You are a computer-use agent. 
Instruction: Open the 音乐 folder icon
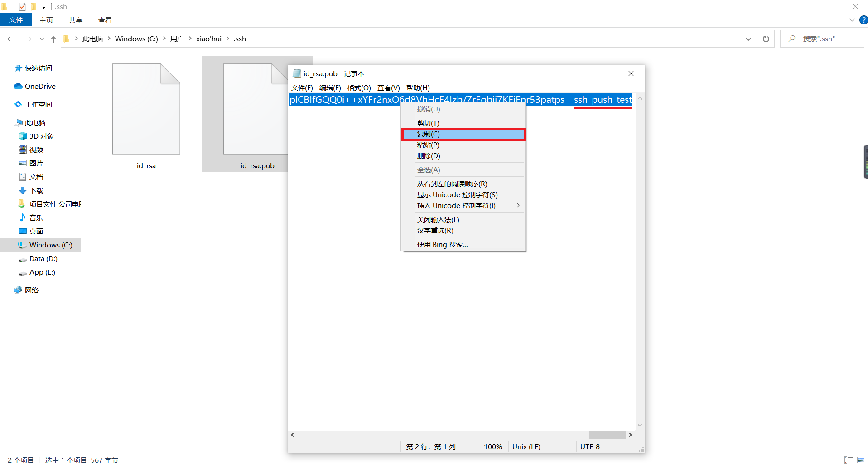coord(23,218)
